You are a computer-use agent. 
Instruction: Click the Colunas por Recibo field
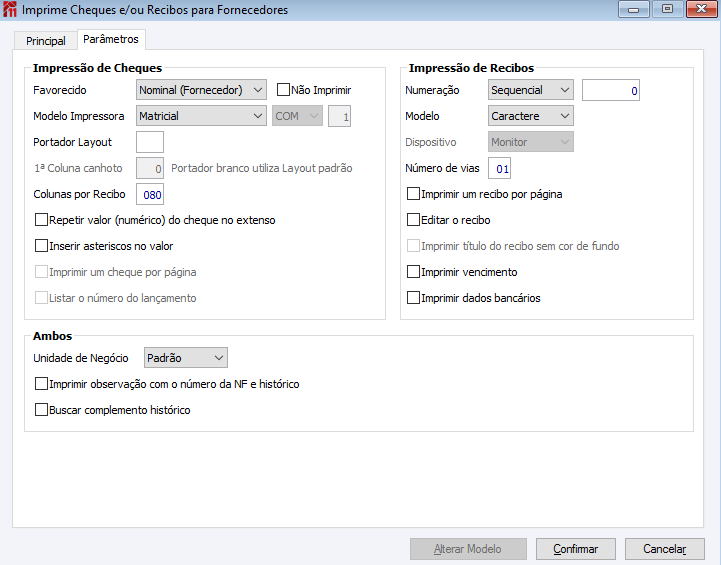click(x=150, y=194)
